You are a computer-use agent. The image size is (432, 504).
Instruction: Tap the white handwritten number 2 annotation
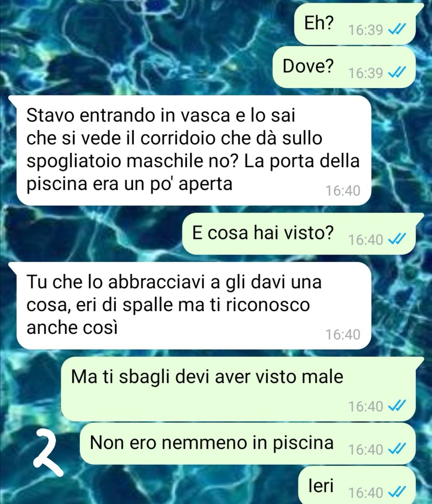click(48, 452)
